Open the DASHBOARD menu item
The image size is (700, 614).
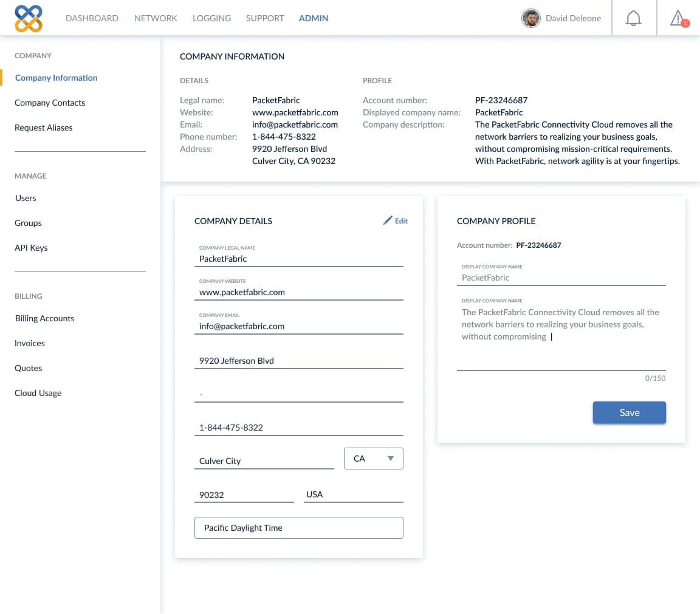tap(92, 18)
